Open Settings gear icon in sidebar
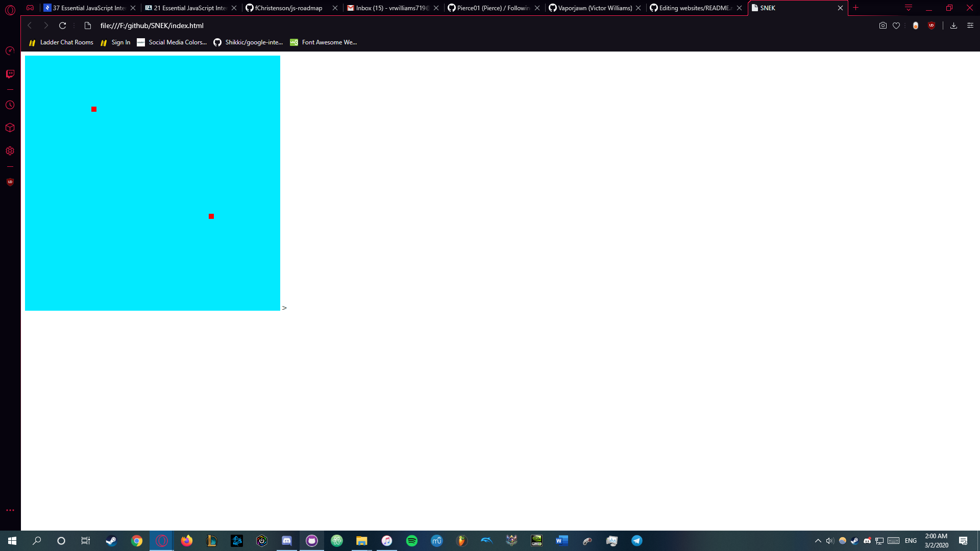 (x=10, y=151)
